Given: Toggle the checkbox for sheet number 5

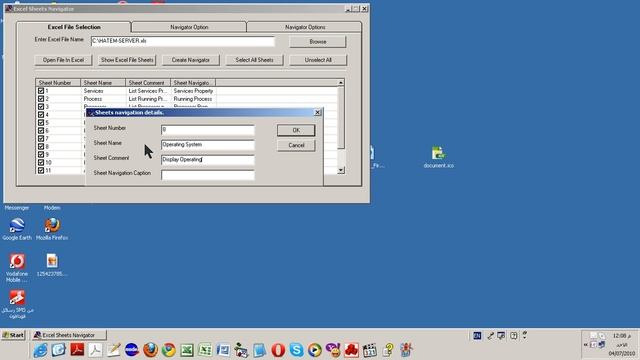Looking at the screenshot, I should pyautogui.click(x=41, y=122).
